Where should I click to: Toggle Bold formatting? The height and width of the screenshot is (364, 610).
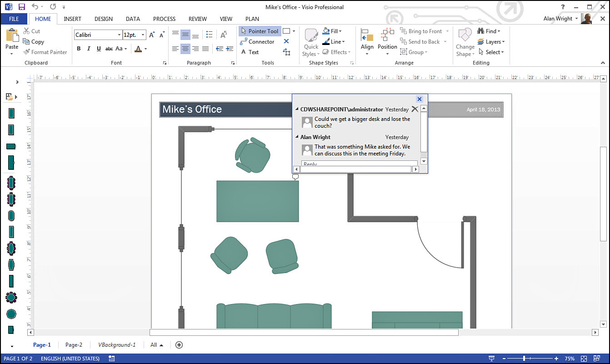tap(79, 49)
